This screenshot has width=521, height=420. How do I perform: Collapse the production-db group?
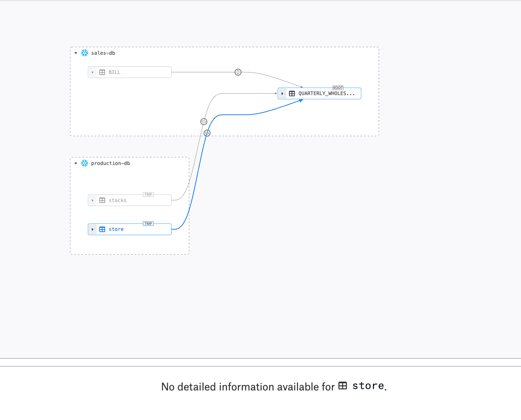pyautogui.click(x=76, y=163)
